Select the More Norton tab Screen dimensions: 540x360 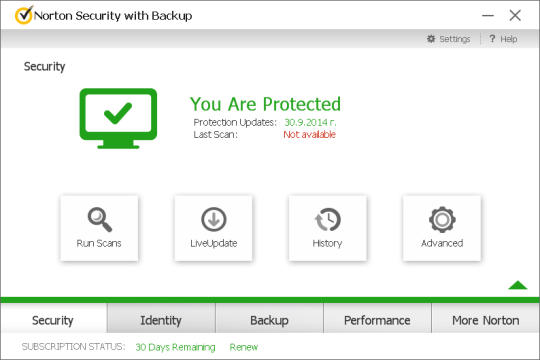[x=486, y=320]
